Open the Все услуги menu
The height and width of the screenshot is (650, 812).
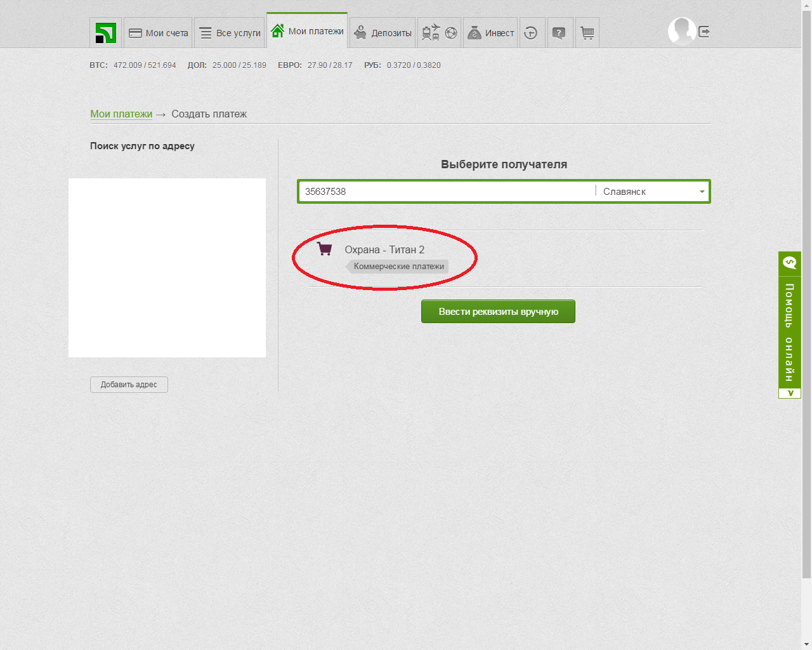229,33
